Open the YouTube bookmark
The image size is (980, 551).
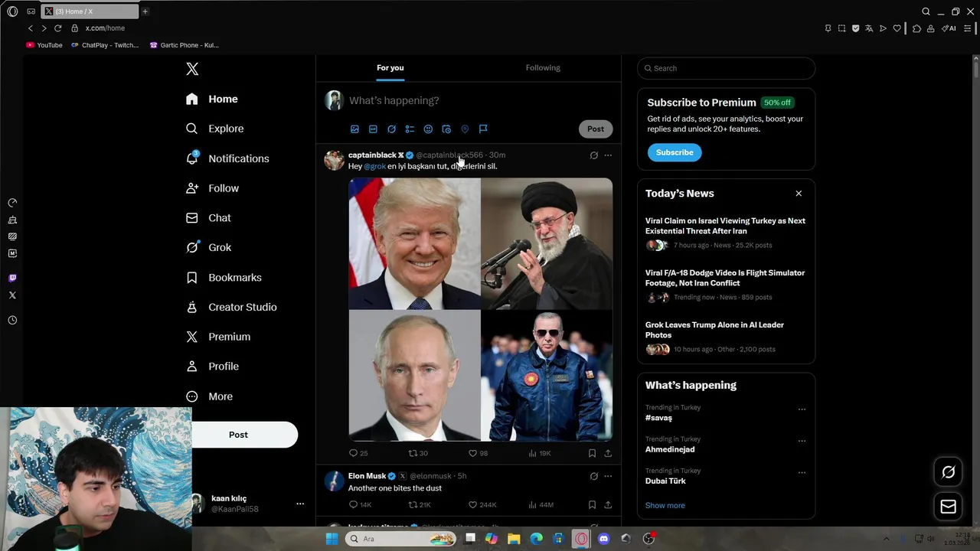click(x=44, y=45)
